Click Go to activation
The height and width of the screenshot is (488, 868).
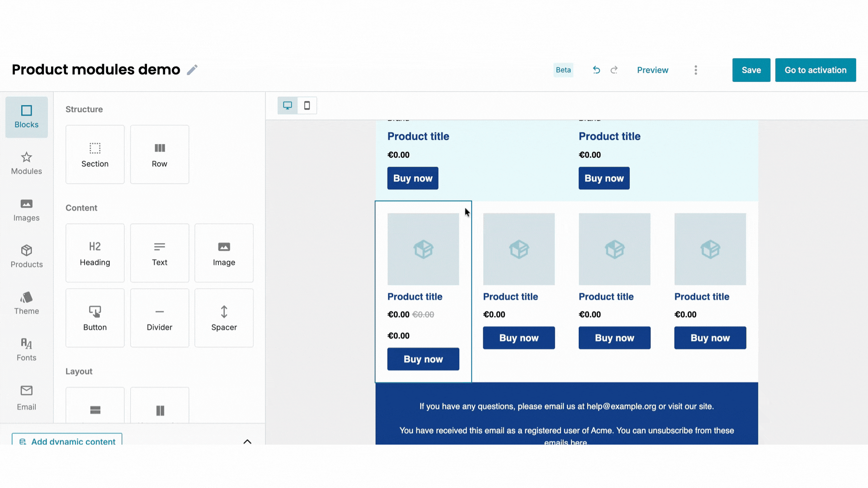pos(815,70)
